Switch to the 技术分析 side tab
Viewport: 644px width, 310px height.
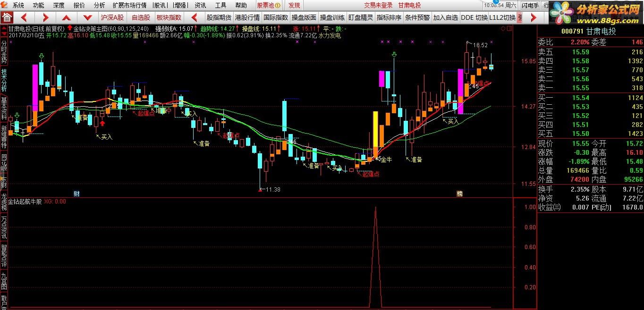coord(4,80)
